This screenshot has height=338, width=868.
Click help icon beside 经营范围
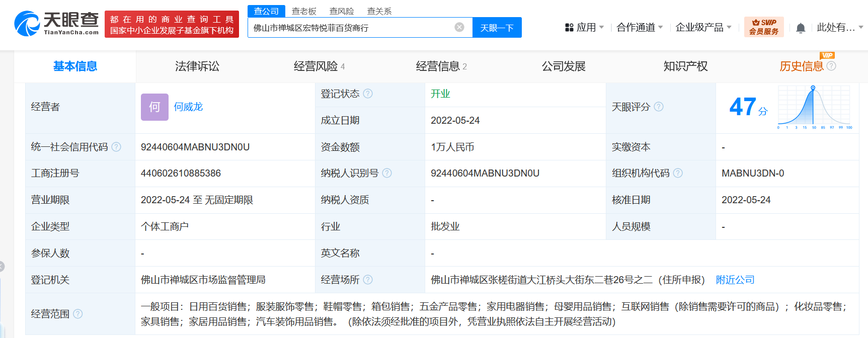[x=78, y=314]
